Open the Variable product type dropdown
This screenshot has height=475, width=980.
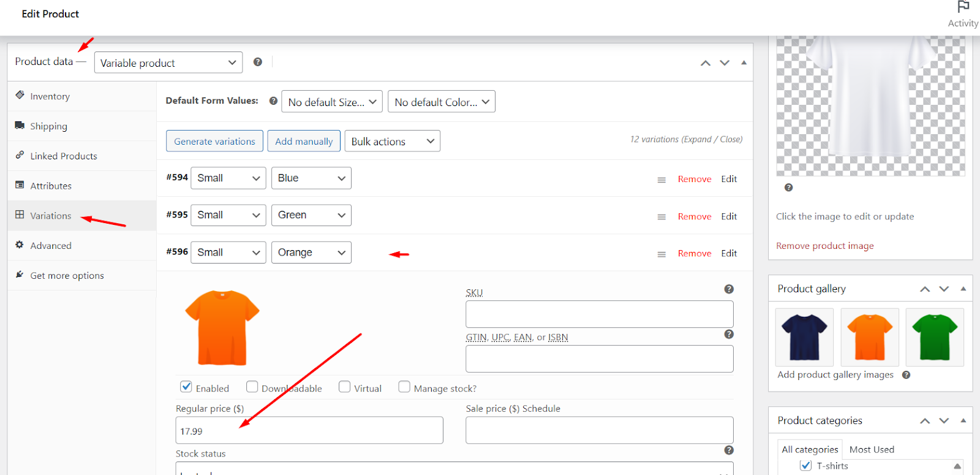(x=168, y=63)
